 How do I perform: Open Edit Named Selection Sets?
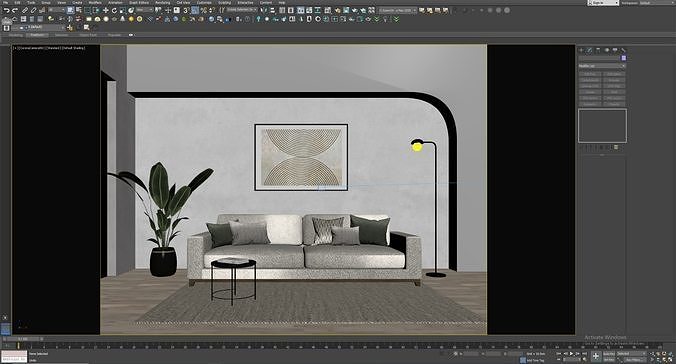pos(222,10)
